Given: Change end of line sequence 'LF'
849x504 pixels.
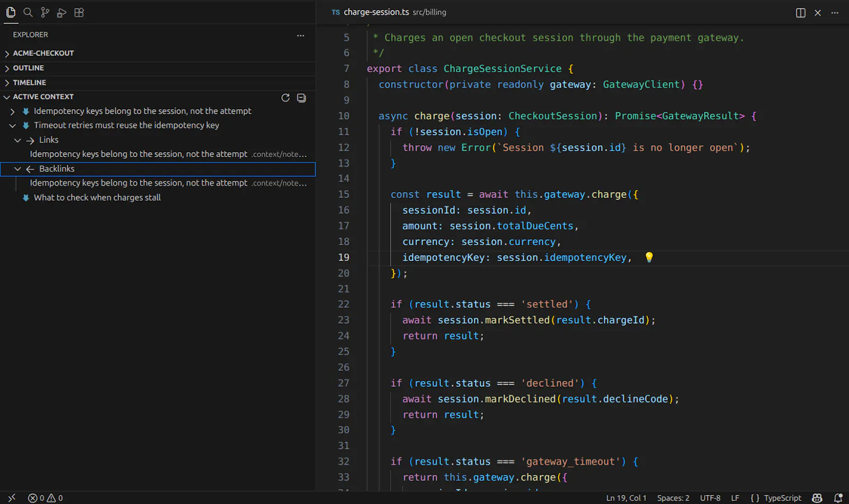Looking at the screenshot, I should (x=735, y=498).
